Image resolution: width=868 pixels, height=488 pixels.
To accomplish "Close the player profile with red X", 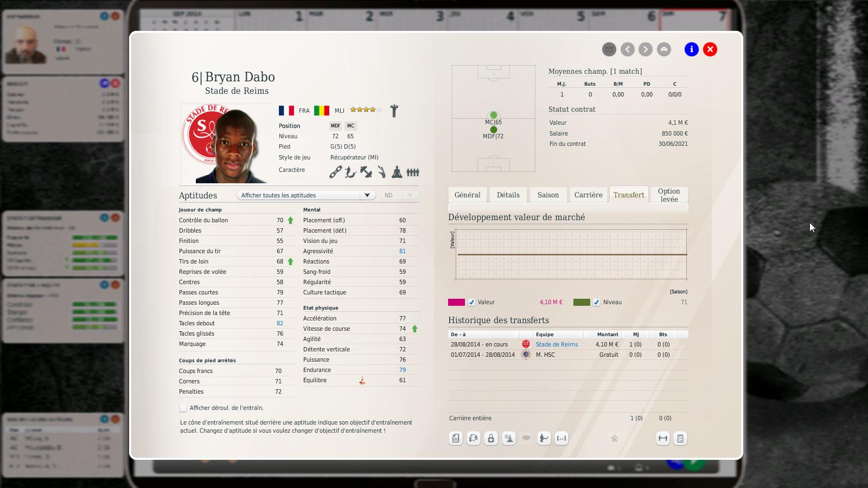I will [710, 49].
